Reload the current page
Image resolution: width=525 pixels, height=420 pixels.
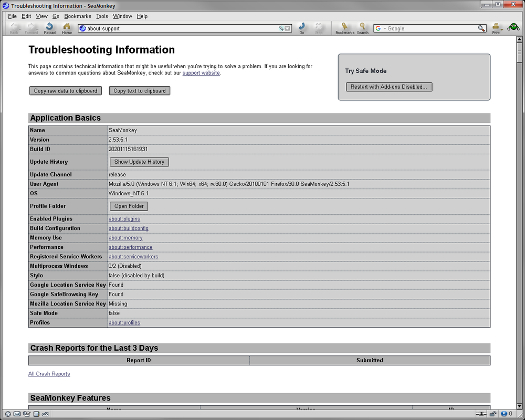coord(49,28)
